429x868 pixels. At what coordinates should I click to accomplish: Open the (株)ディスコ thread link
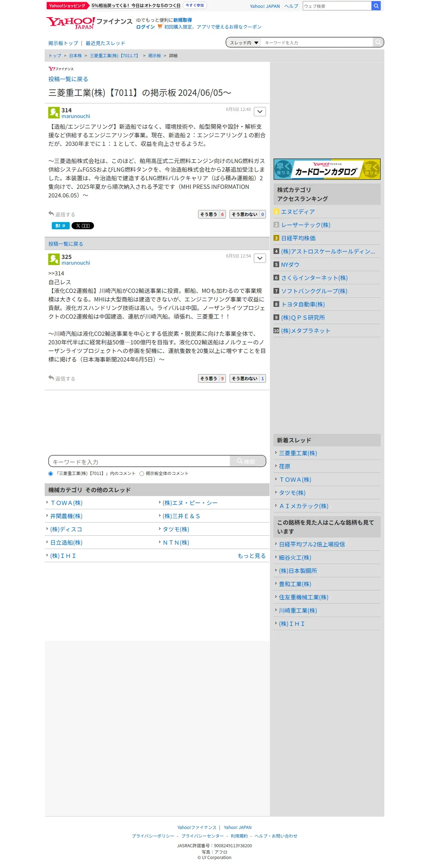pyautogui.click(x=66, y=529)
